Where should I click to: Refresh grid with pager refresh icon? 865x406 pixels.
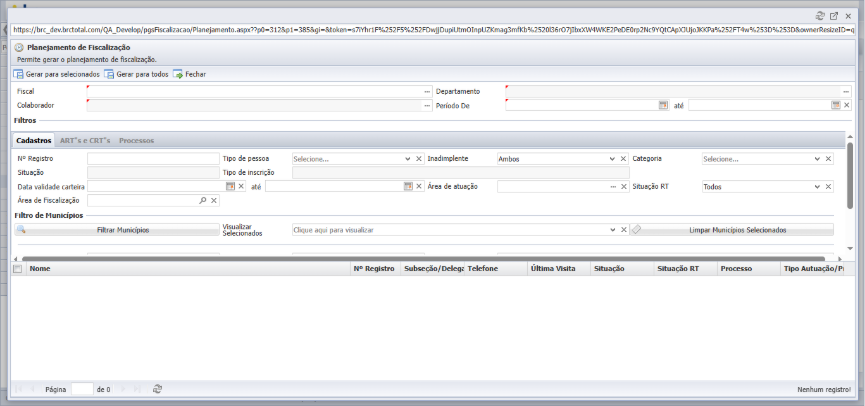(x=157, y=389)
